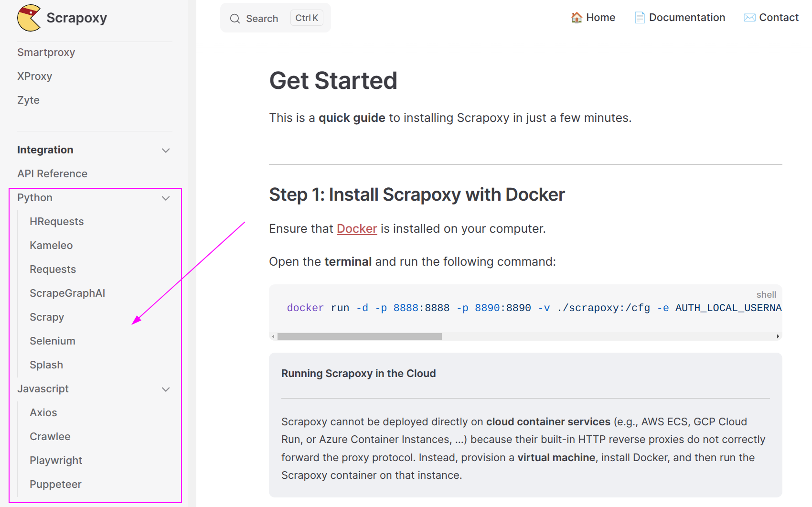The height and width of the screenshot is (507, 812).
Task: Open ScrapeGraphAI integration page
Action: pyautogui.click(x=67, y=293)
